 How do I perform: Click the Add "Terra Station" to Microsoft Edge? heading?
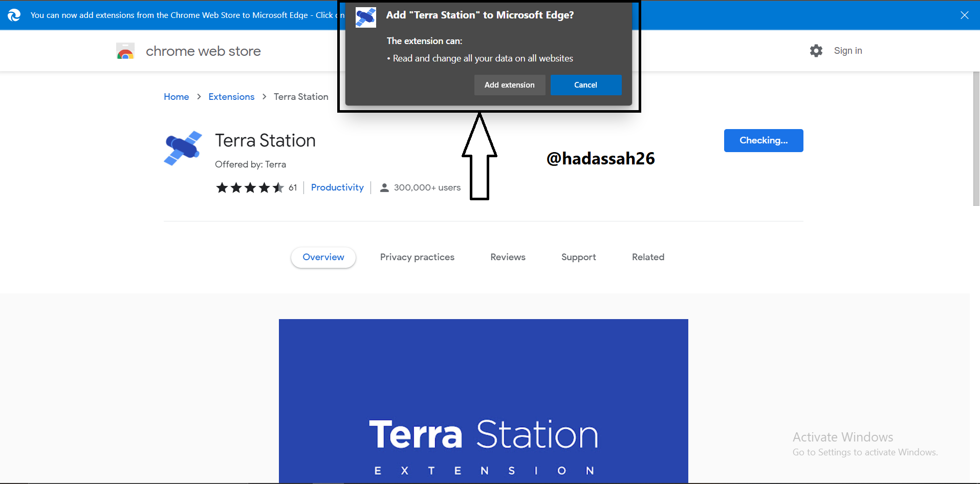pyautogui.click(x=480, y=15)
